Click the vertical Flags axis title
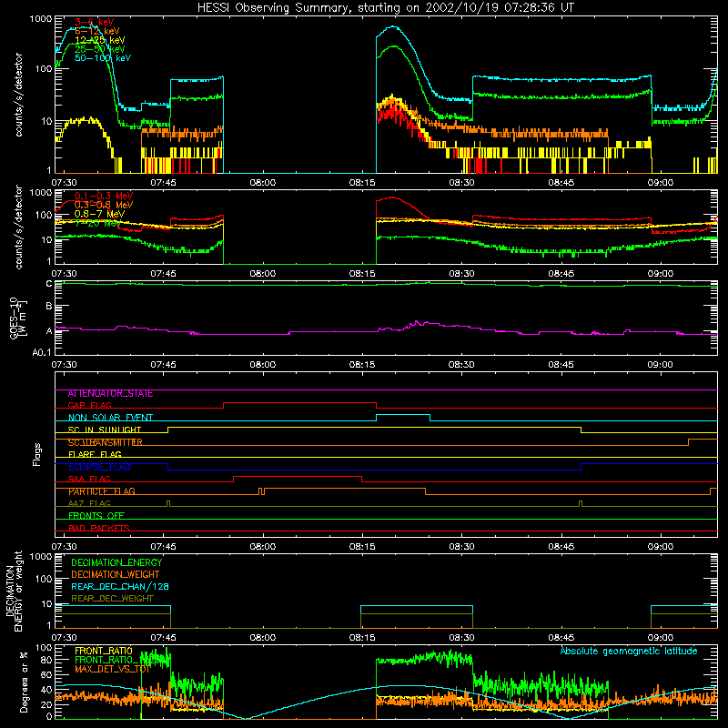728x728 pixels. 36,454
